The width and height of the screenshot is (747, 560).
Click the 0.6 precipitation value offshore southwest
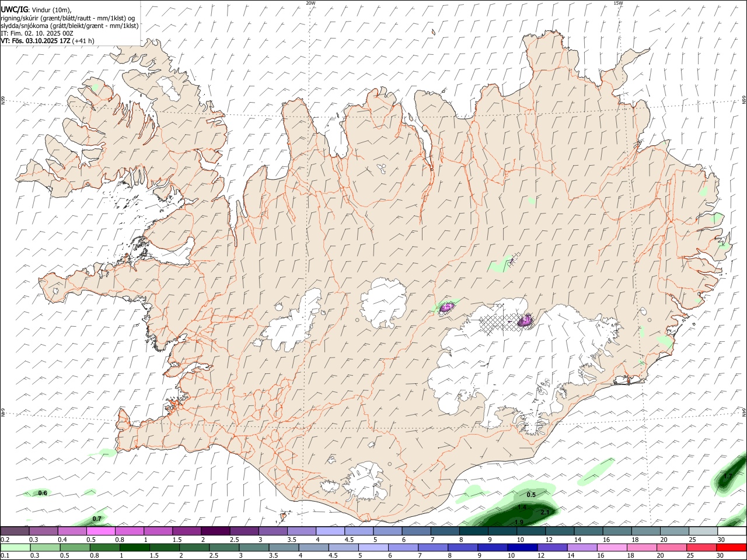[43, 494]
